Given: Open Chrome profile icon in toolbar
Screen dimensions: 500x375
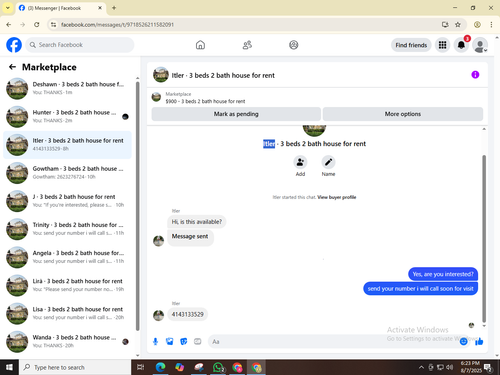Looking at the screenshot, I should point(477,24).
